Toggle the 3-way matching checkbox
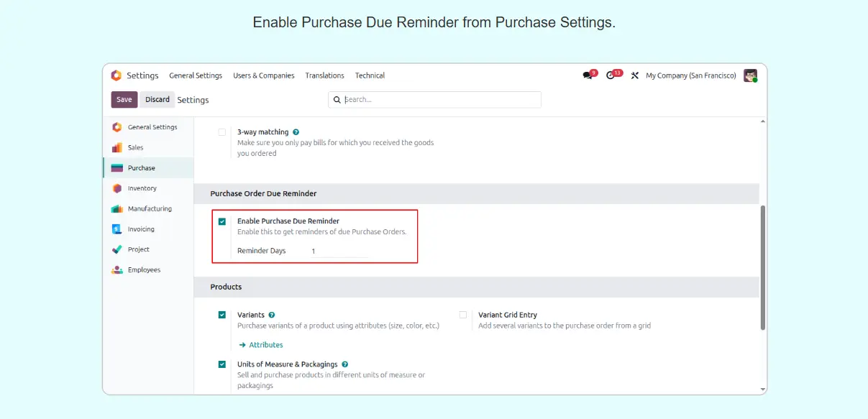Viewport: 868px width, 419px height. tap(221, 132)
